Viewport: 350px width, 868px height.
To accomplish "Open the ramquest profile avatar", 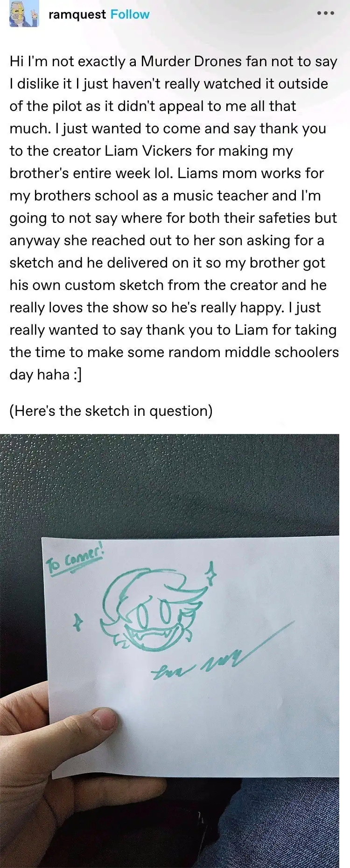I will point(23,14).
